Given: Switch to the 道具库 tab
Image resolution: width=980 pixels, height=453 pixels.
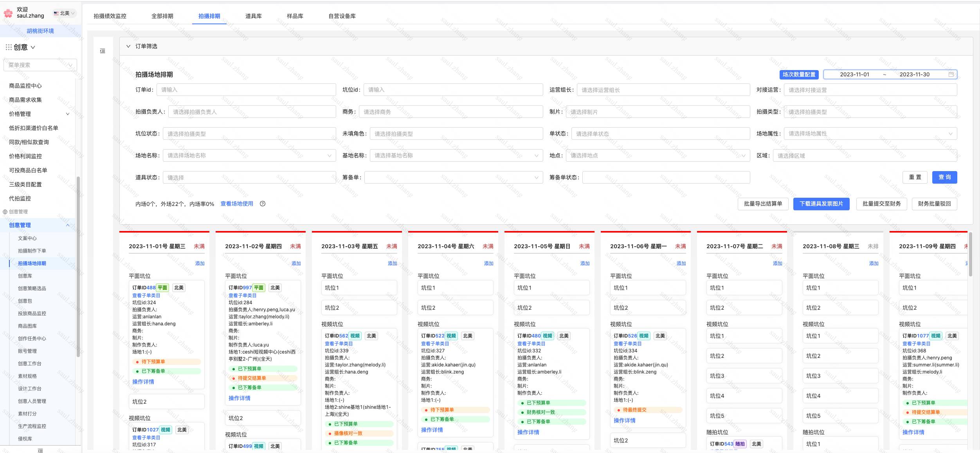Looking at the screenshot, I should tap(253, 16).
